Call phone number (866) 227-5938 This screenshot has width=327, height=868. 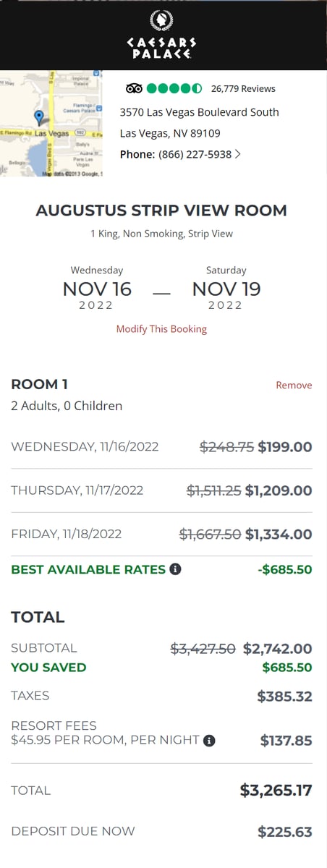click(195, 154)
